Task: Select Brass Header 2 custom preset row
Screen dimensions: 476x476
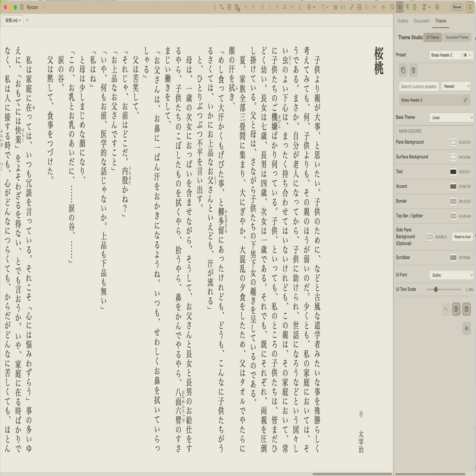Action: pyautogui.click(x=435, y=100)
